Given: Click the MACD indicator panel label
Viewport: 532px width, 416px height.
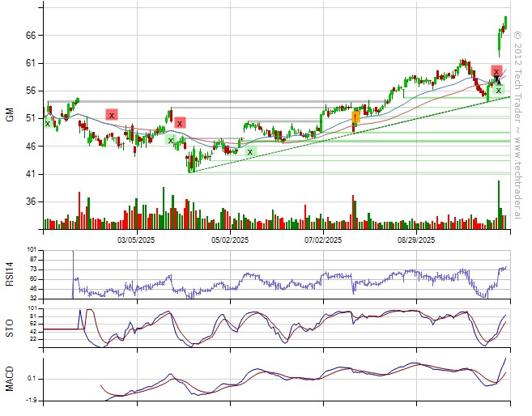Looking at the screenshot, I should 11,380.
